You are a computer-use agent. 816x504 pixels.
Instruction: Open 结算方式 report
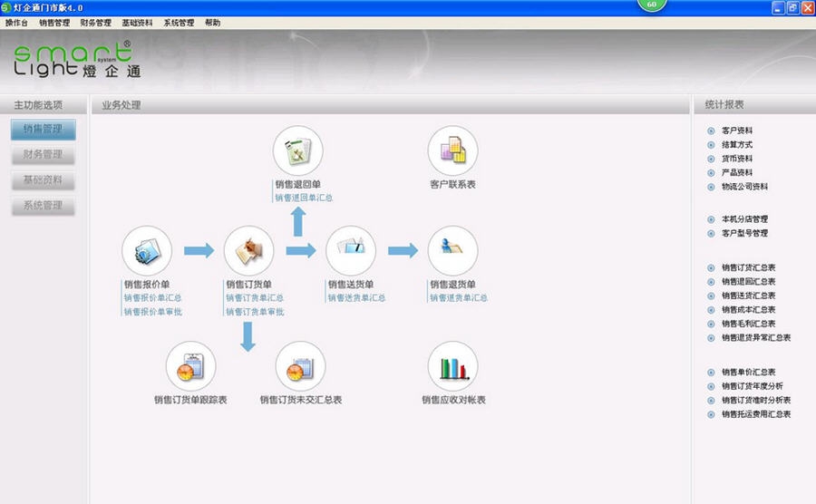(737, 145)
